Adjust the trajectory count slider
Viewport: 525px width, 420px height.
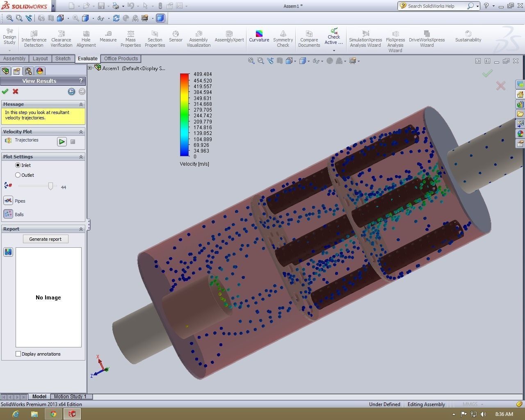(x=50, y=186)
